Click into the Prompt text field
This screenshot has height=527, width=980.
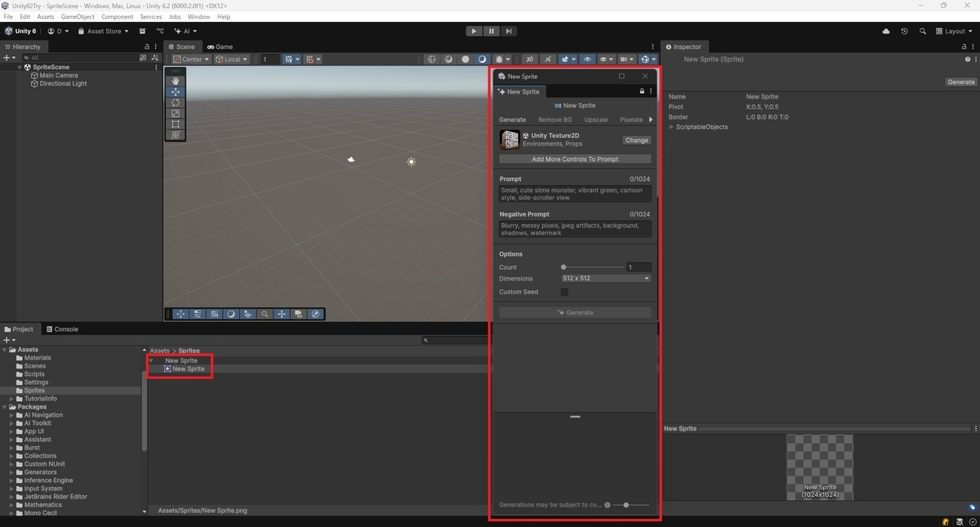point(575,194)
